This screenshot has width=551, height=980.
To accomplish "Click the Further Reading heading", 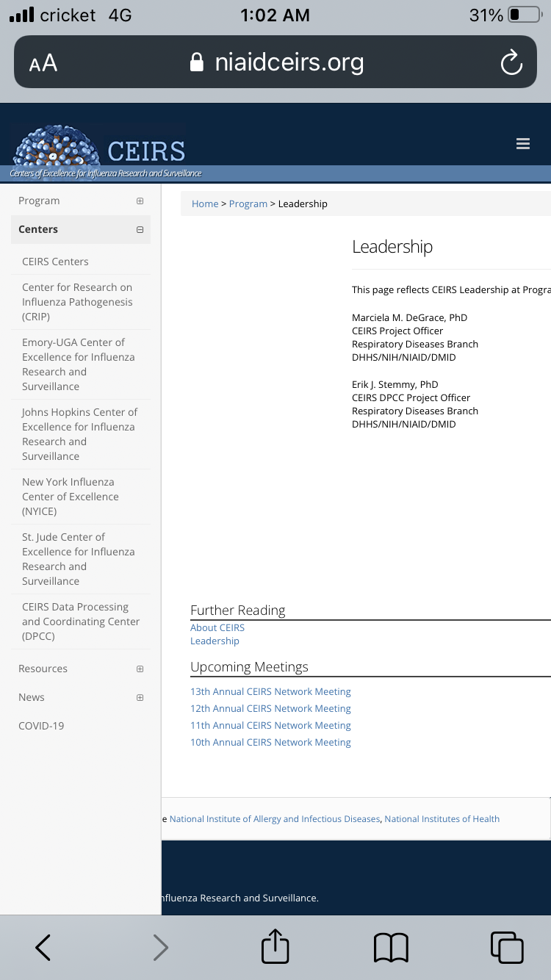I will coord(238,610).
